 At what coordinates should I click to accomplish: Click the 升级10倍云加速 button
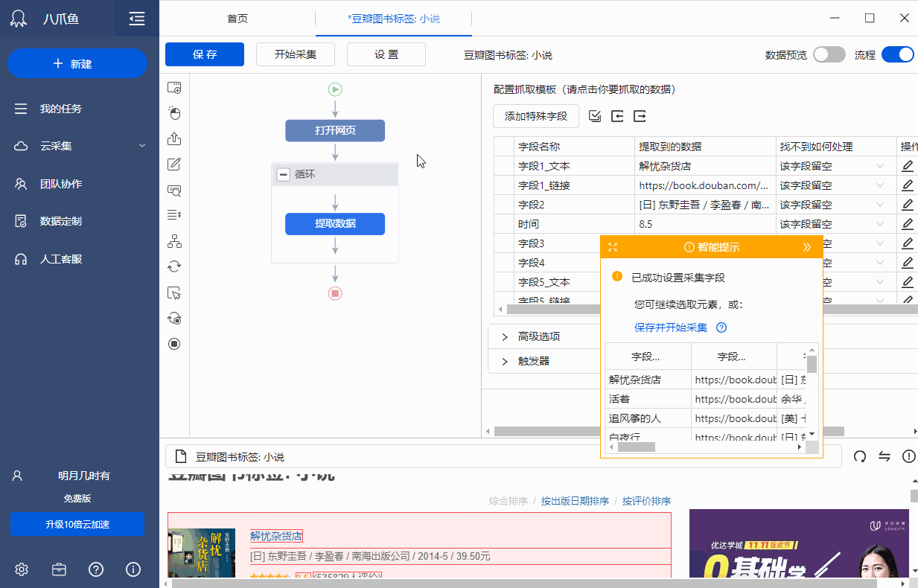coord(77,524)
